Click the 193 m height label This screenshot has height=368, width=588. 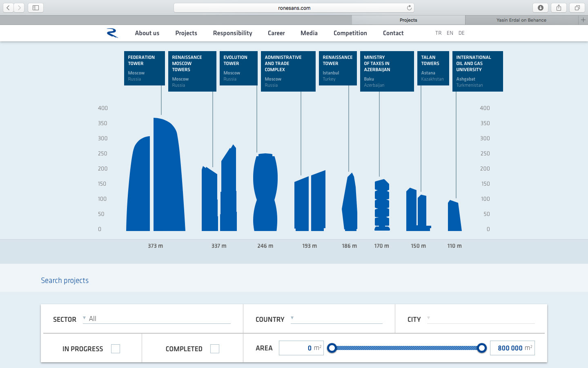(310, 246)
